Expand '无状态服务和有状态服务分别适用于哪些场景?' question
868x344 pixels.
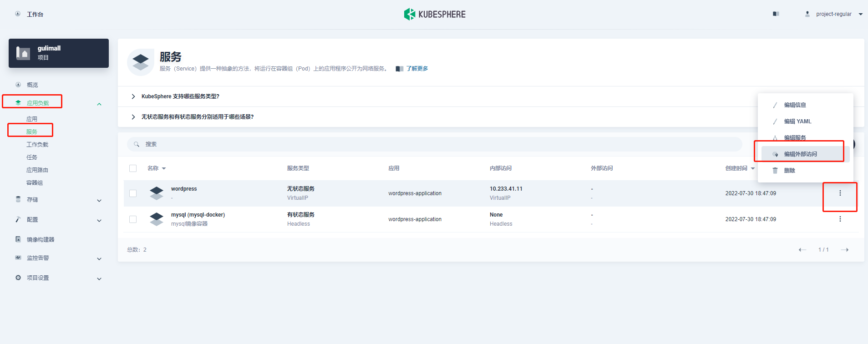pyautogui.click(x=133, y=117)
